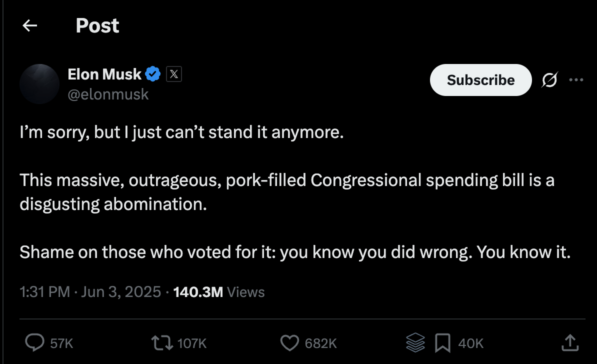This screenshot has width=597, height=364.
Task: View the 140.3M Views count
Action: (219, 292)
